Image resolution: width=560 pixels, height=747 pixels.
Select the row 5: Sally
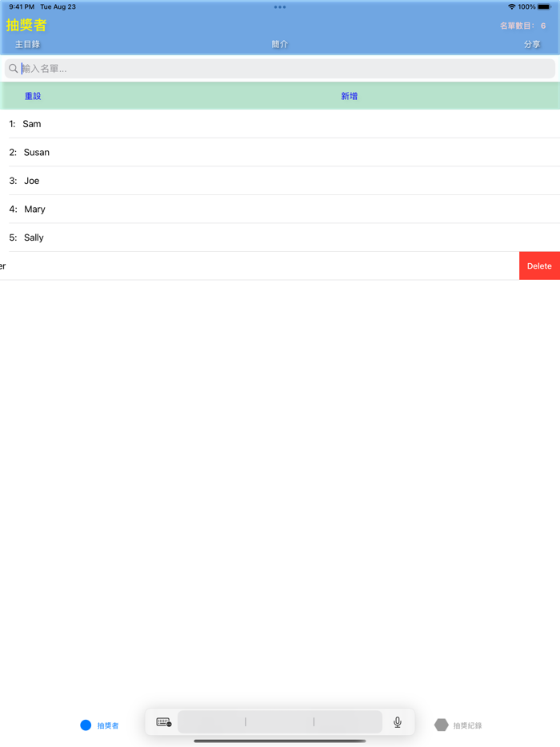click(280, 238)
